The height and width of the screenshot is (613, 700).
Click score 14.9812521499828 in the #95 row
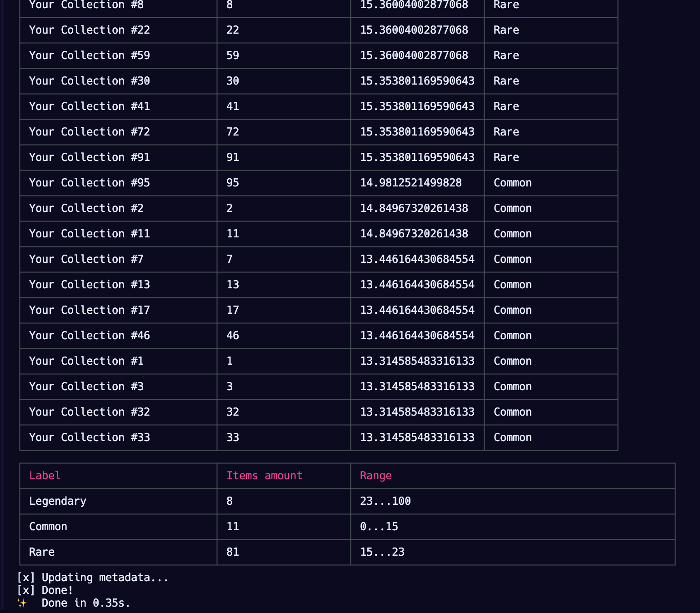[x=411, y=183]
